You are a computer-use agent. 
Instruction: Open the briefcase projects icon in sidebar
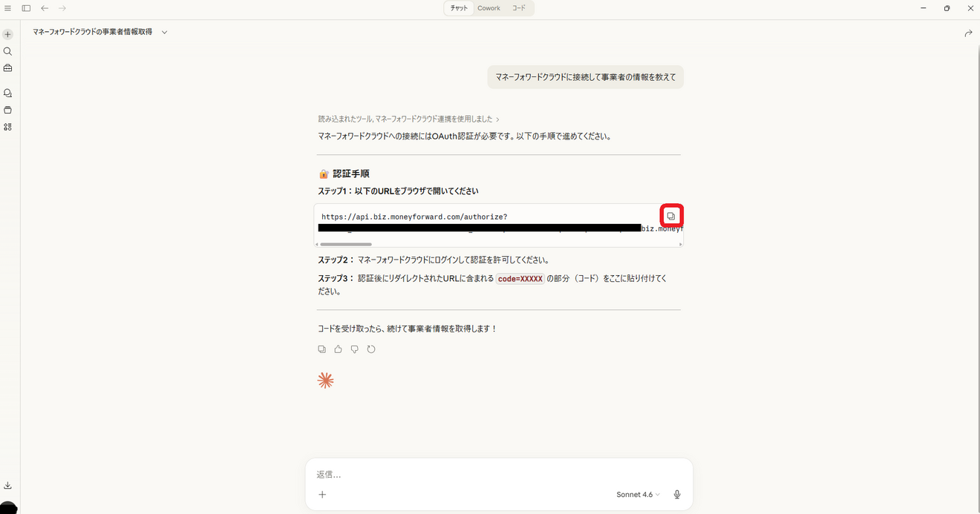7,67
